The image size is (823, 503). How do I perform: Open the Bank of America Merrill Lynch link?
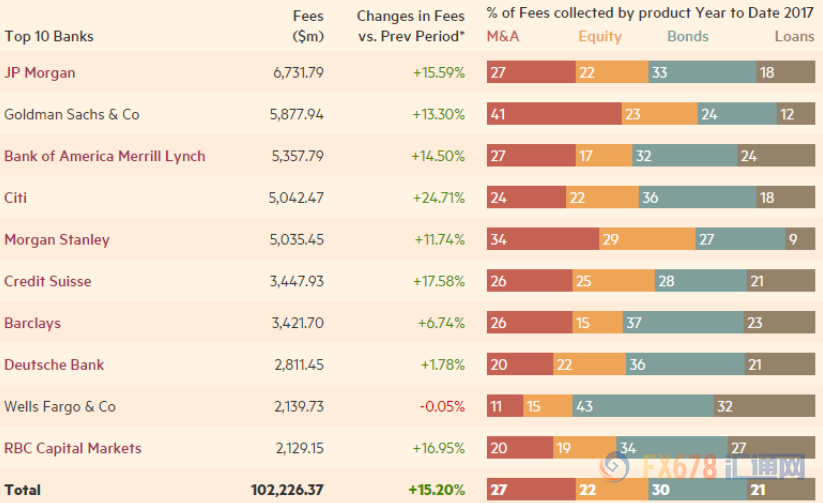[104, 156]
